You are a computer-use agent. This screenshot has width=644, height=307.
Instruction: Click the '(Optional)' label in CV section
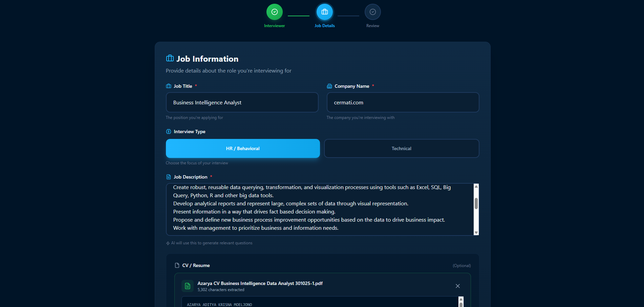(462, 266)
